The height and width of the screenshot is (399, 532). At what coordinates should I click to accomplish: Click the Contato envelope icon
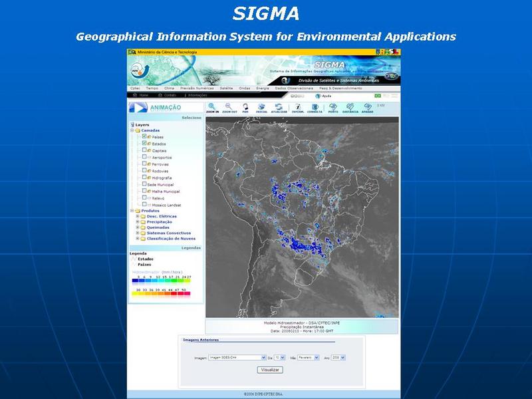tap(160, 95)
